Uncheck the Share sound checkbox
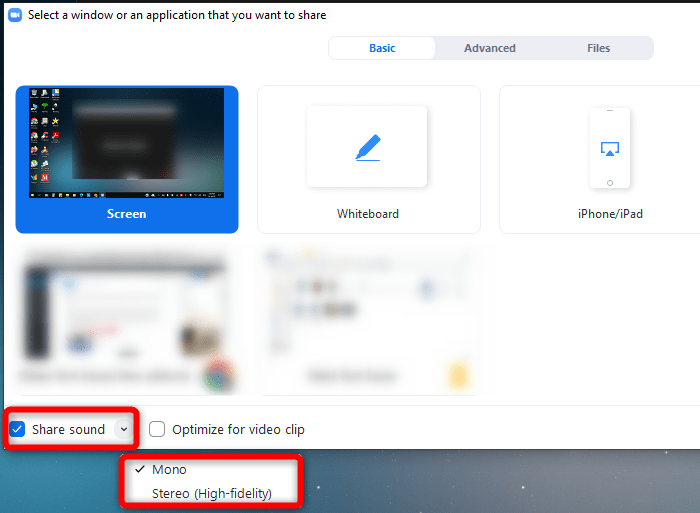700x513 pixels. pos(17,430)
